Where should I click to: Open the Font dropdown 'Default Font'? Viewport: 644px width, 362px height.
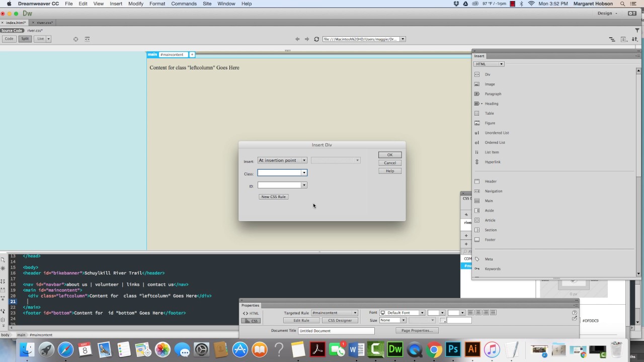coord(402,313)
